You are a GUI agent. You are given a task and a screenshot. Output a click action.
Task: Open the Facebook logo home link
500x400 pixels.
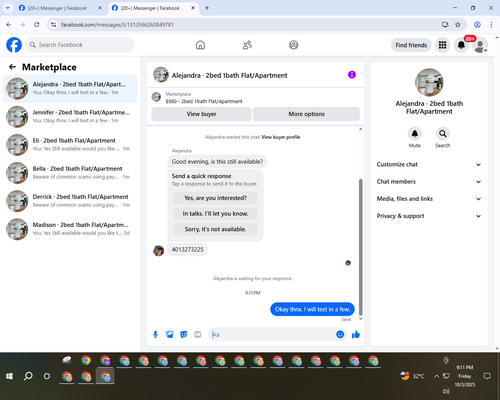coord(14,45)
